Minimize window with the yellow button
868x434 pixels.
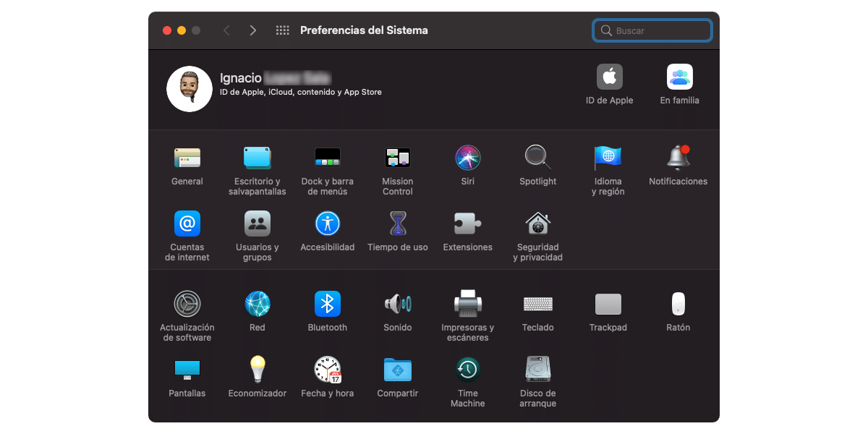click(x=182, y=30)
